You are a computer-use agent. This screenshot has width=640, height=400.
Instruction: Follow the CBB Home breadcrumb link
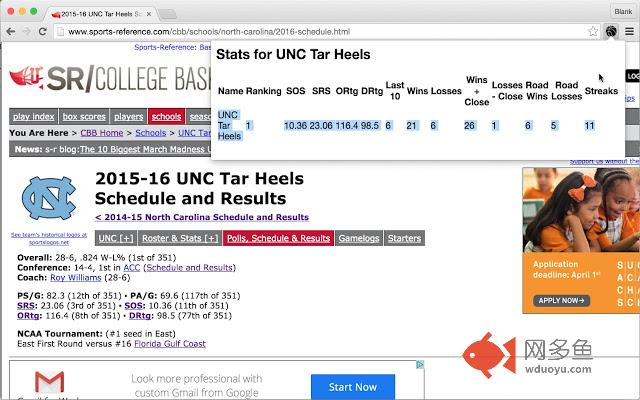[102, 133]
